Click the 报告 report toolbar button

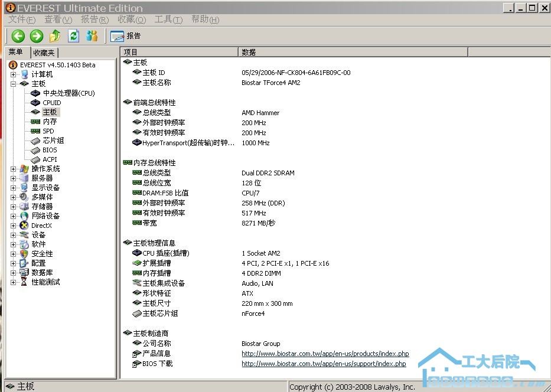point(125,36)
